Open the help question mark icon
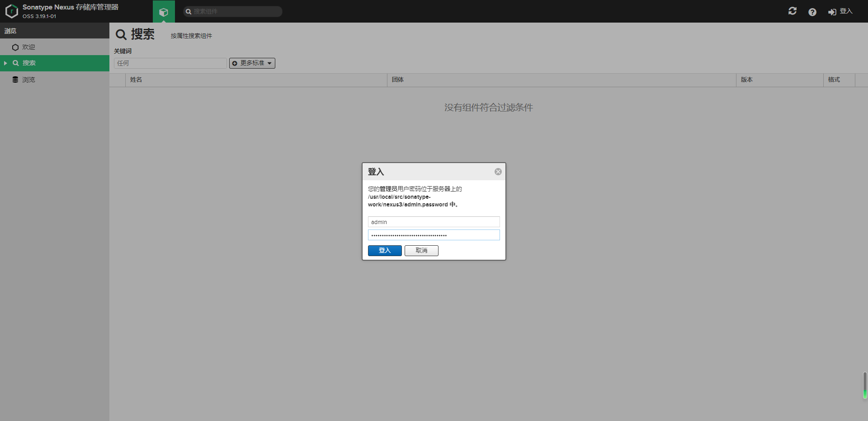Screen dimensions: 868x421 click(x=812, y=12)
